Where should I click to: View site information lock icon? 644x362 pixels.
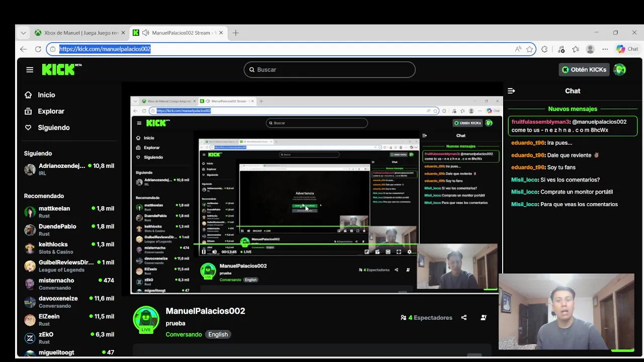[x=53, y=49]
